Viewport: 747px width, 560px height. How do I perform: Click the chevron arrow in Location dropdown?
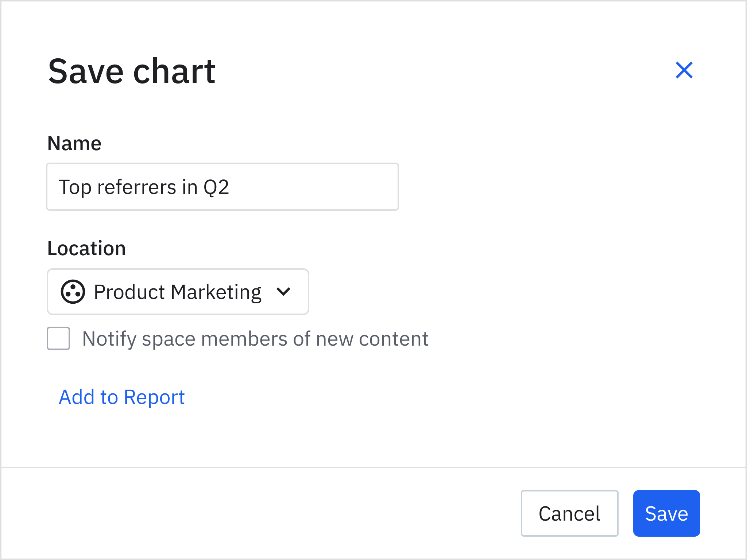click(283, 292)
